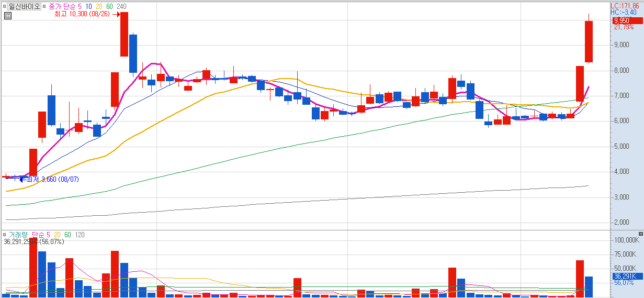Click the 100,000K volume axis label

(626, 240)
